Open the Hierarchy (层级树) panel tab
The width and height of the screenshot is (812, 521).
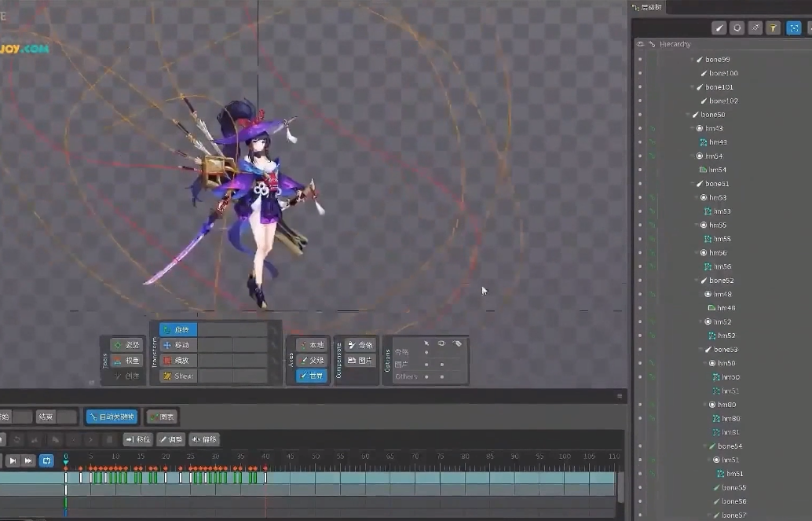[x=647, y=7]
